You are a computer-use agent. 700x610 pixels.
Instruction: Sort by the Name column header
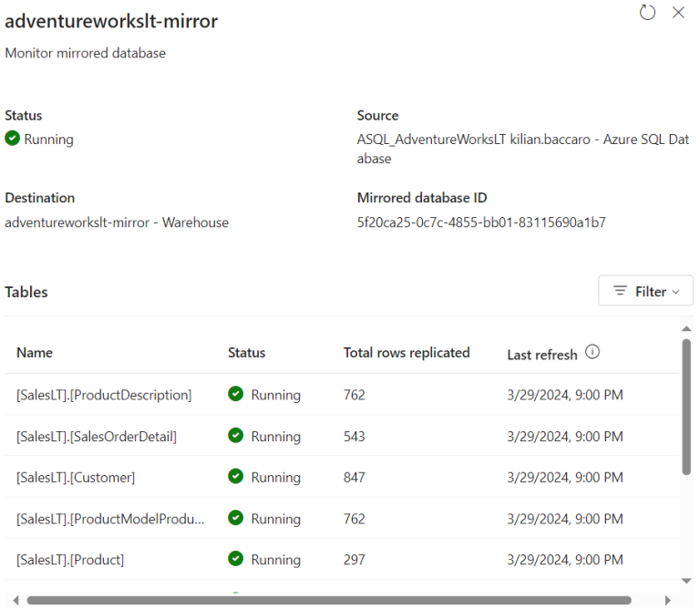coord(35,353)
